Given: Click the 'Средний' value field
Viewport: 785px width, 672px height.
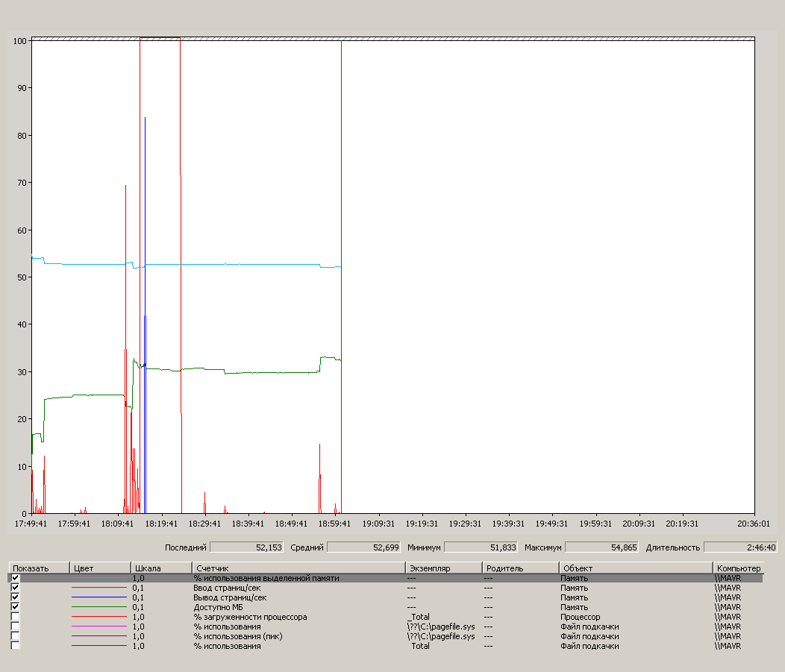Looking at the screenshot, I should click(364, 547).
